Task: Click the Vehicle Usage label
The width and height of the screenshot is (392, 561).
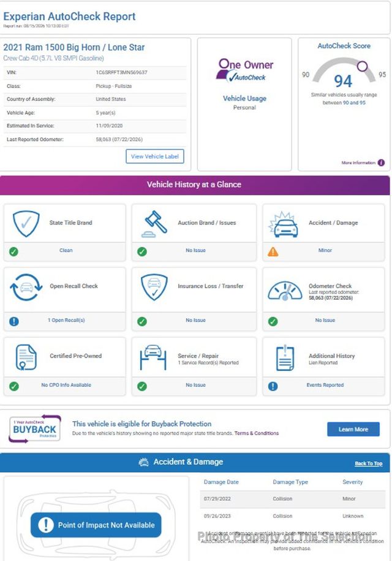Action: (245, 98)
